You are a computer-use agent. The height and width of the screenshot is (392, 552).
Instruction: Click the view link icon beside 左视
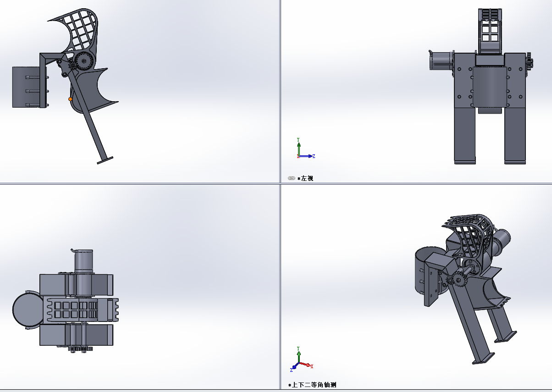291,179
